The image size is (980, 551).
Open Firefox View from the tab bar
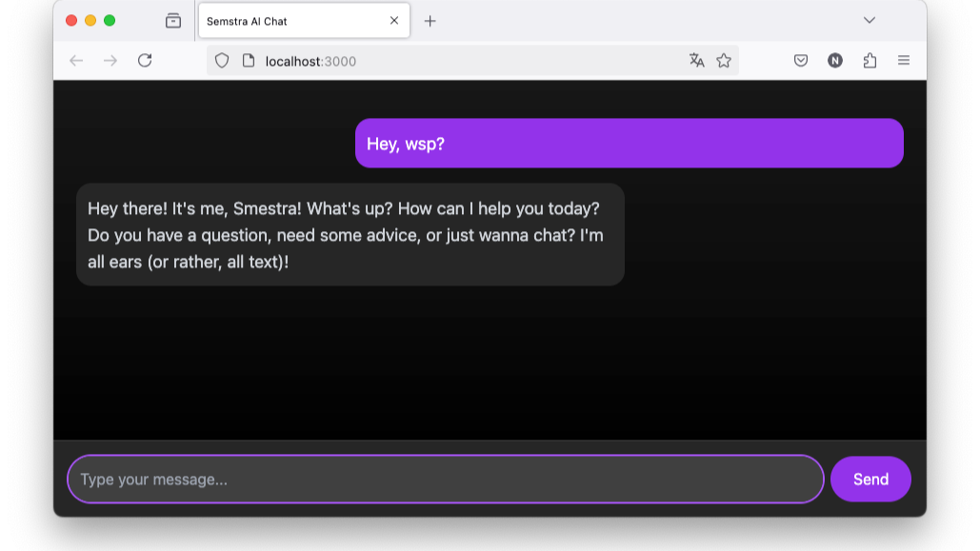click(x=172, y=20)
